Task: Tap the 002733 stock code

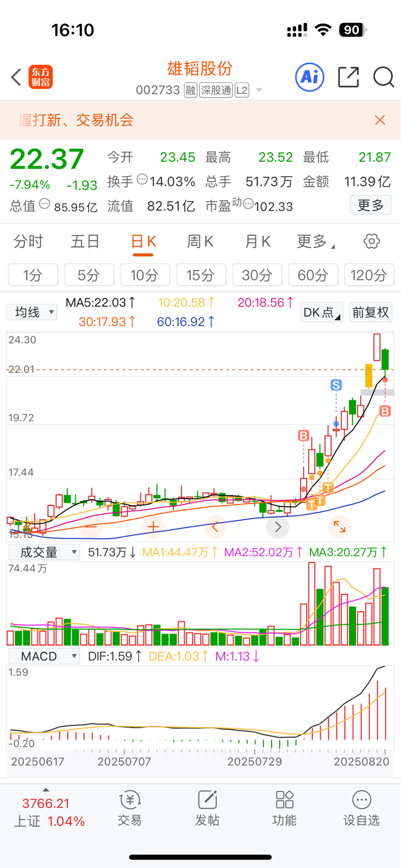Action: point(158,90)
